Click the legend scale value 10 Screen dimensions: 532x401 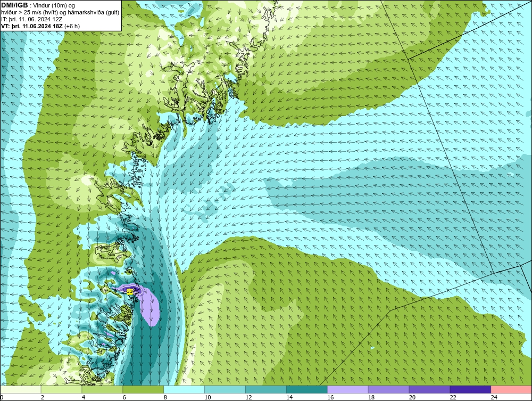[207, 397]
